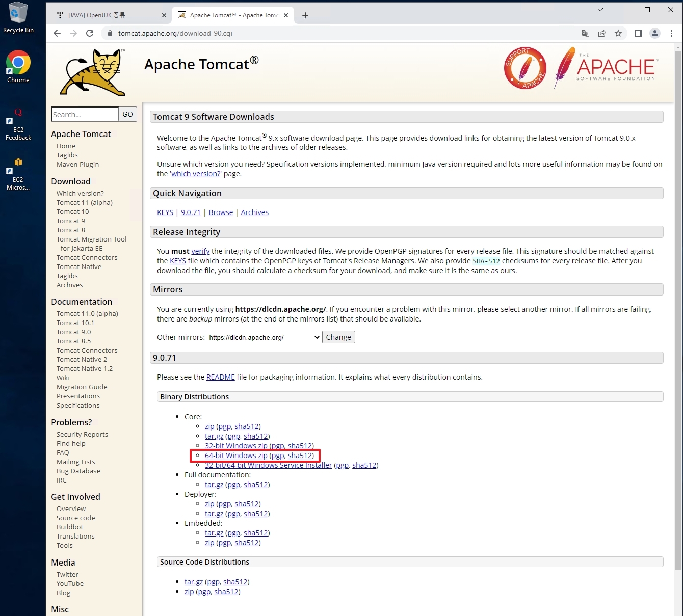Download the Embedded tar.gz
The image size is (683, 616).
[214, 533]
